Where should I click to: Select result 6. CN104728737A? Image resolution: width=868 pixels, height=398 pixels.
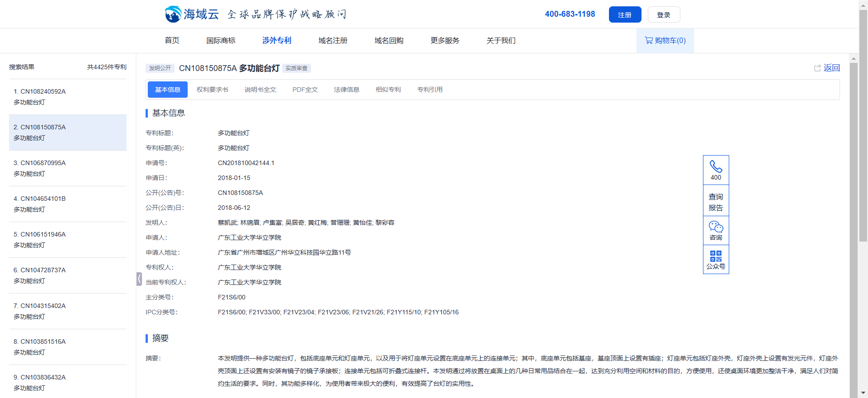coord(68,275)
